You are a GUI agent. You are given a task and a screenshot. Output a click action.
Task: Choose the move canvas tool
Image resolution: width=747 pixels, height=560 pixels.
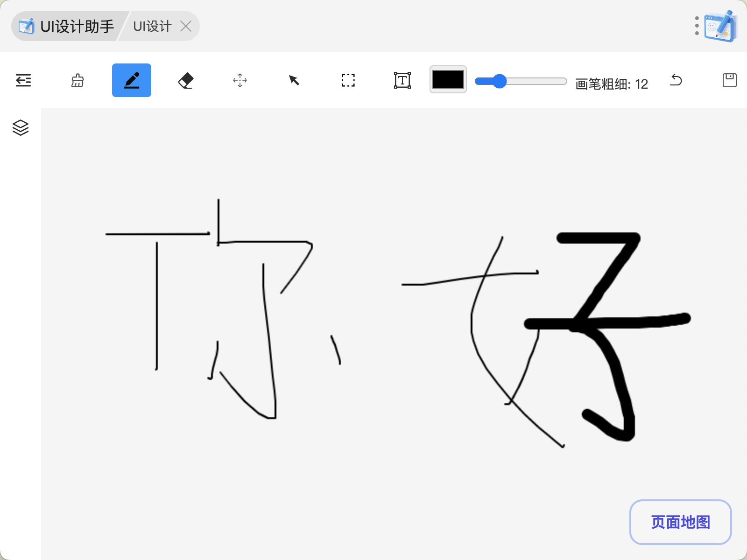click(x=240, y=80)
